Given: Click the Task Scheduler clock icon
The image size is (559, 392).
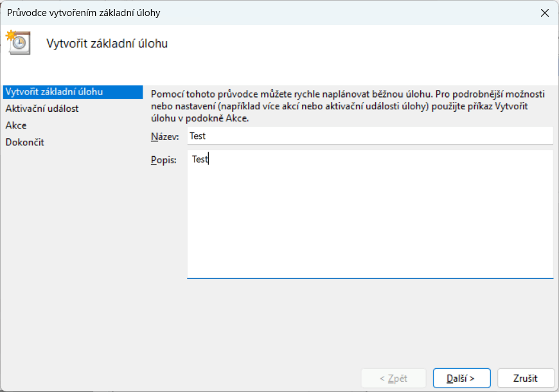Looking at the screenshot, I should [17, 42].
